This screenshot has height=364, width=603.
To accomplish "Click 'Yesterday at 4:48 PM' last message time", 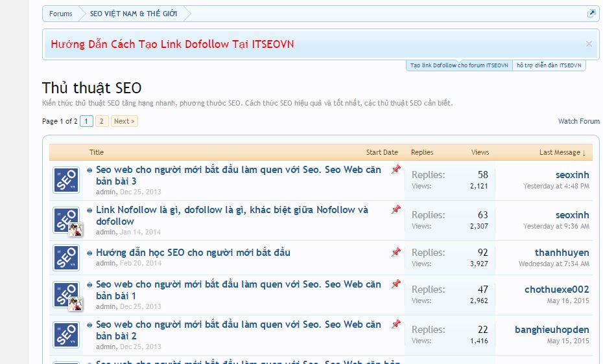I will 556,187.
